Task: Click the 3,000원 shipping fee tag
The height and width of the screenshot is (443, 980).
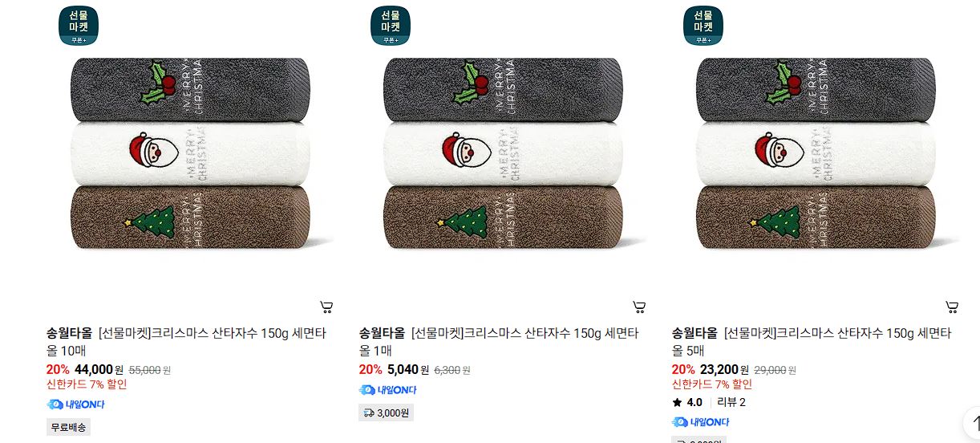Action: [386, 413]
